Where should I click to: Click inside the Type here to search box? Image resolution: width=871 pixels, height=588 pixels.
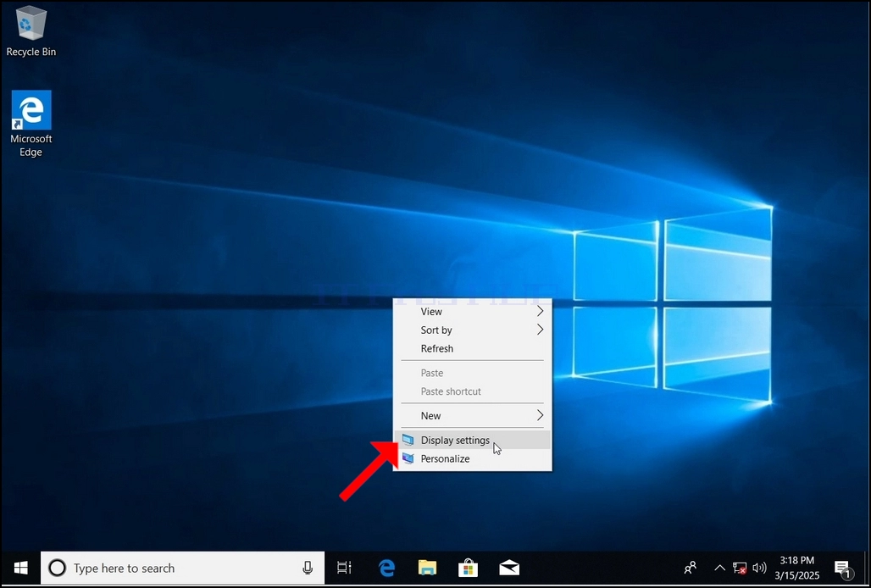point(172,568)
